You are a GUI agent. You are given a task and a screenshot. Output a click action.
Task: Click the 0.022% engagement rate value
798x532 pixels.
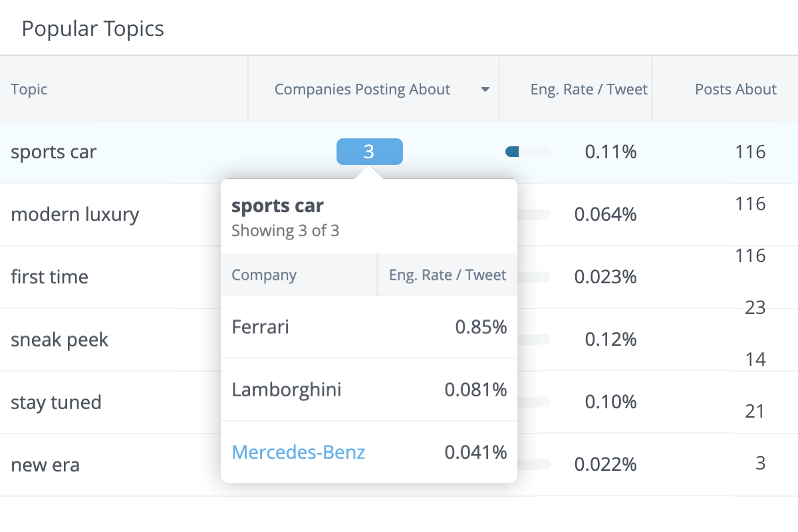tap(605, 465)
